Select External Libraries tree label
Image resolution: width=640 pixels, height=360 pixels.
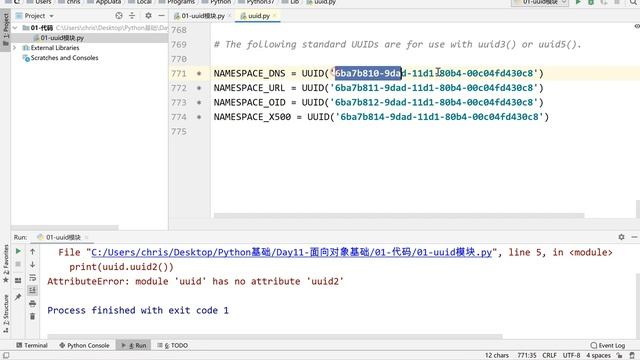[x=55, y=48]
